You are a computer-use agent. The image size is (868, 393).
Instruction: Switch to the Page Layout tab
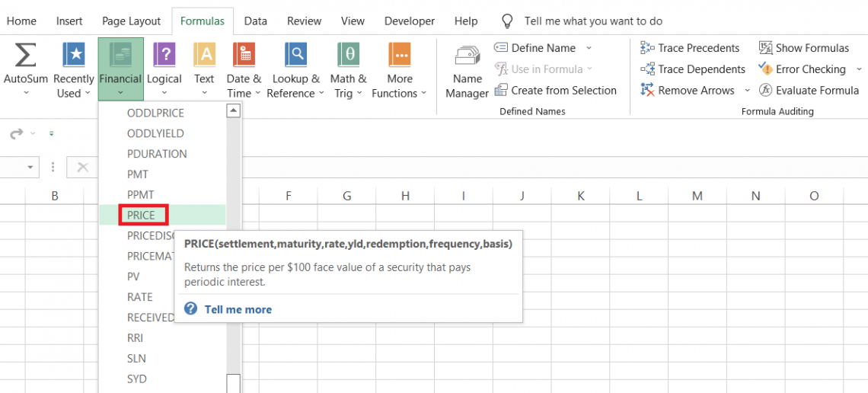click(x=131, y=21)
